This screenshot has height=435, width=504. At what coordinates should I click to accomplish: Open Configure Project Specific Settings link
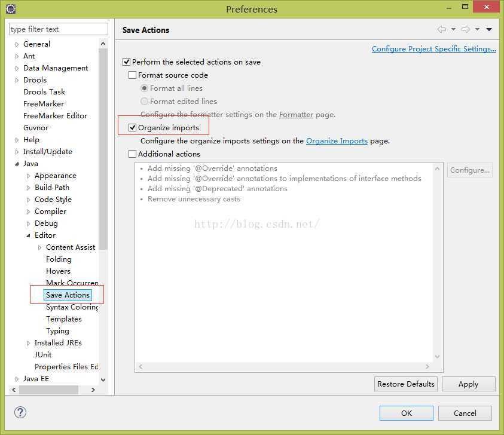point(434,49)
